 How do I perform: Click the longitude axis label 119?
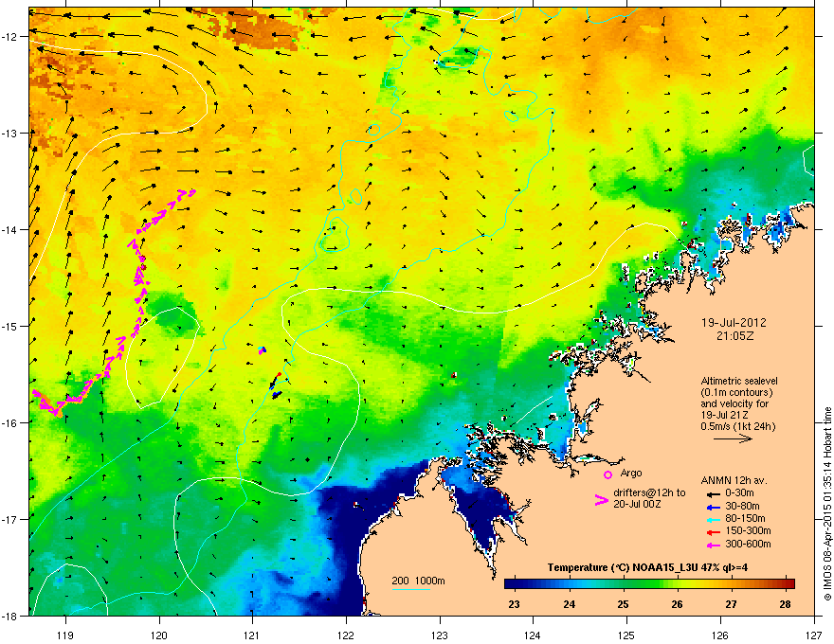coord(65,635)
